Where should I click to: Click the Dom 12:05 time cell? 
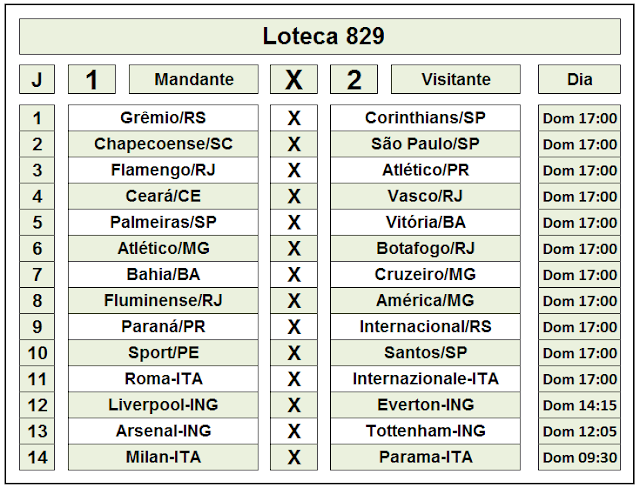pyautogui.click(x=579, y=431)
